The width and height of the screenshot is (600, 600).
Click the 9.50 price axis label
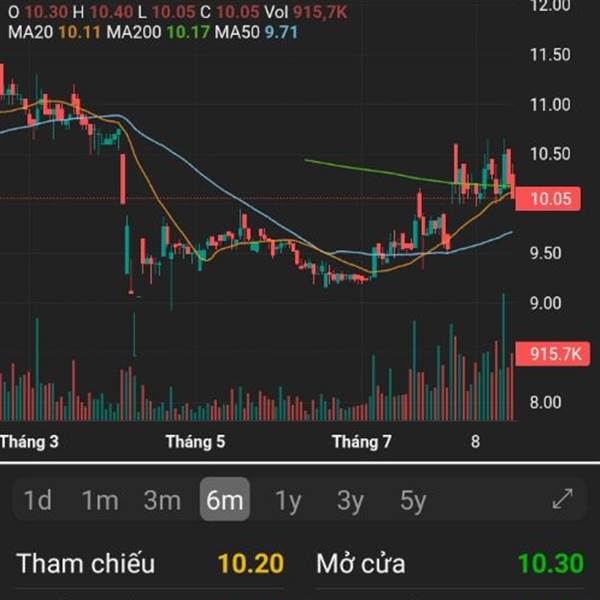coord(546,253)
